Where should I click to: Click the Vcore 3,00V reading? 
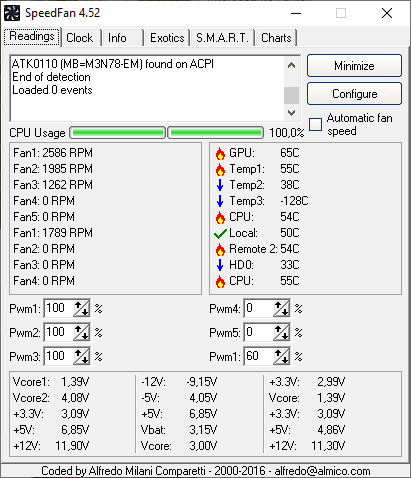[x=179, y=446]
